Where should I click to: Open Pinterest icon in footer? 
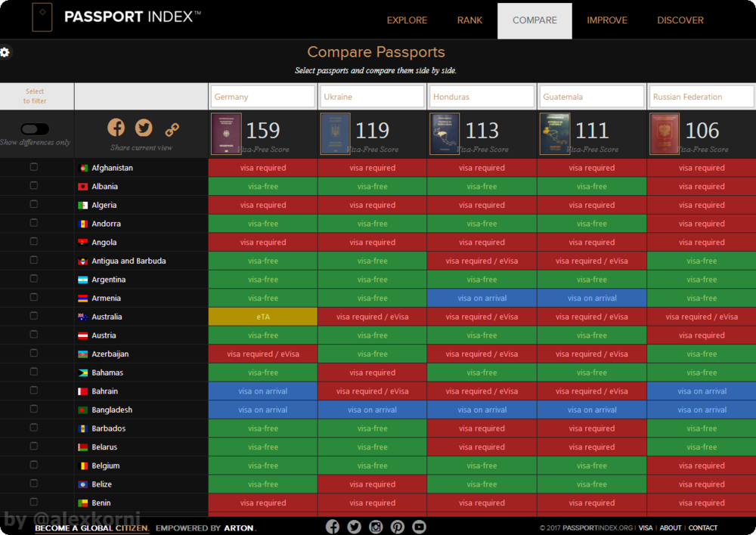click(398, 527)
